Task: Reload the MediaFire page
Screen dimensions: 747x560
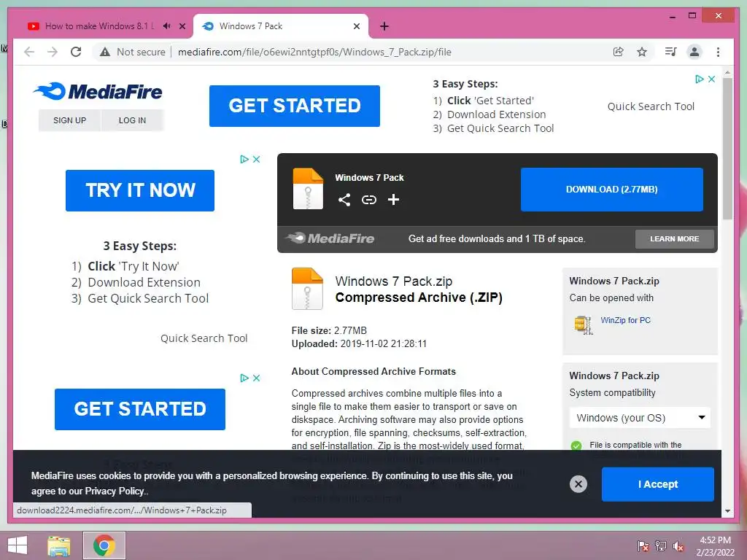Action: point(76,52)
